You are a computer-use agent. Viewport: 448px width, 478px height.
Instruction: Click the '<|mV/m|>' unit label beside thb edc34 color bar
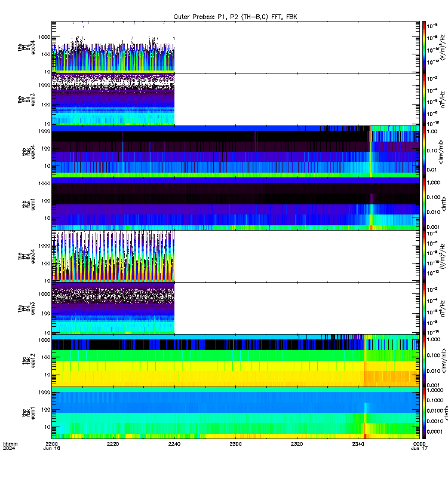point(441,152)
